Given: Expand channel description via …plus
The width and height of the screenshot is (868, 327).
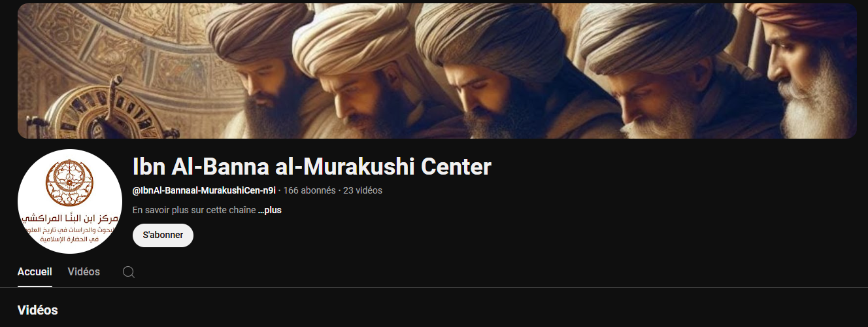Looking at the screenshot, I should pos(270,211).
